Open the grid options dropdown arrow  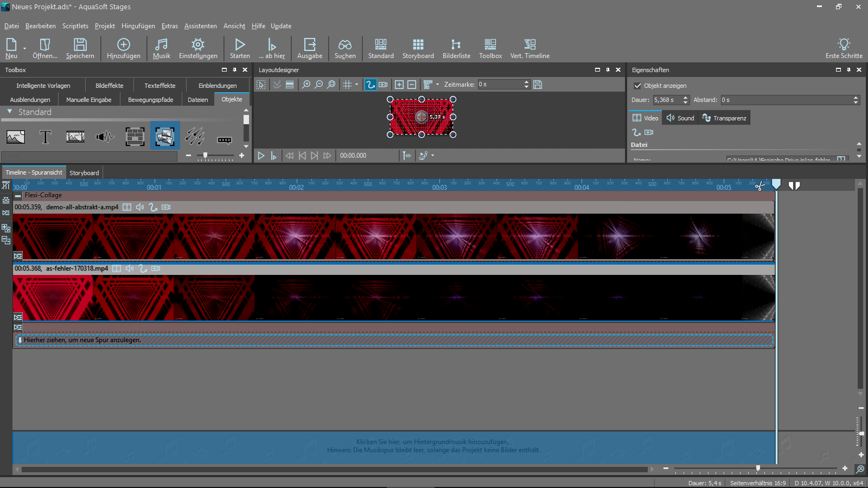click(x=356, y=85)
